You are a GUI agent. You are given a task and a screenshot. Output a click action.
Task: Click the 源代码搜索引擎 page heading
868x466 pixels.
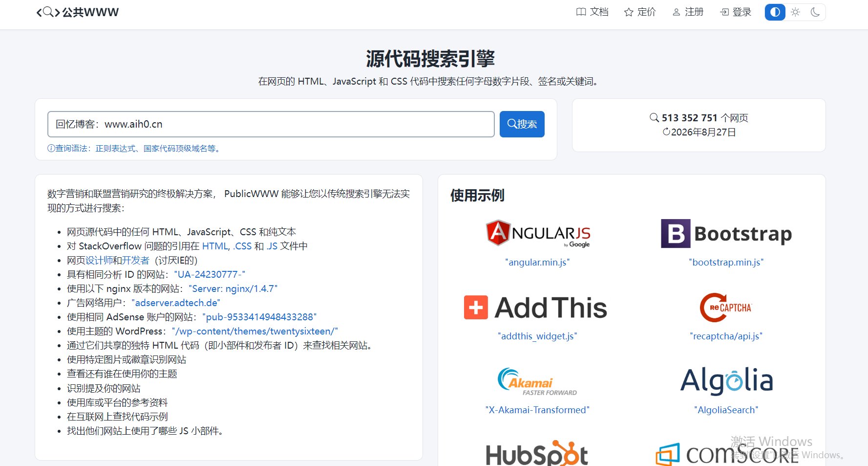(430, 59)
